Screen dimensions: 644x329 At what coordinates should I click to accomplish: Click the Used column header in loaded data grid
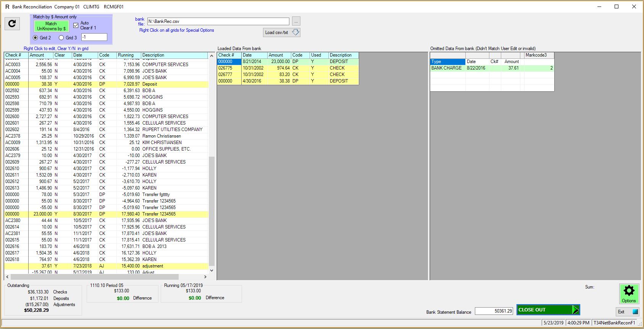click(x=319, y=55)
